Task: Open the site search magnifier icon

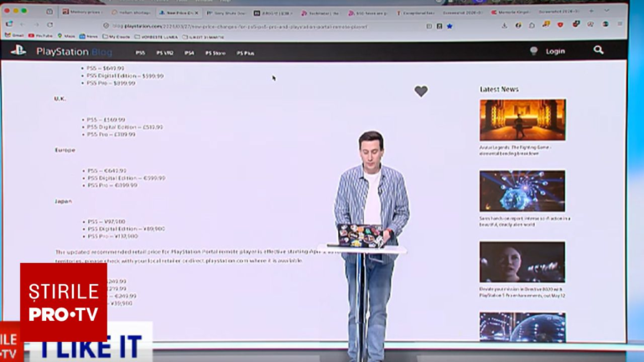Action: (599, 50)
